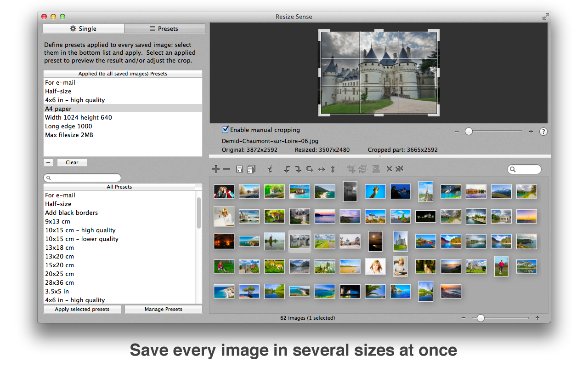The height and width of the screenshot is (368, 588).
Task: Switch to the Single tab
Action: click(83, 29)
